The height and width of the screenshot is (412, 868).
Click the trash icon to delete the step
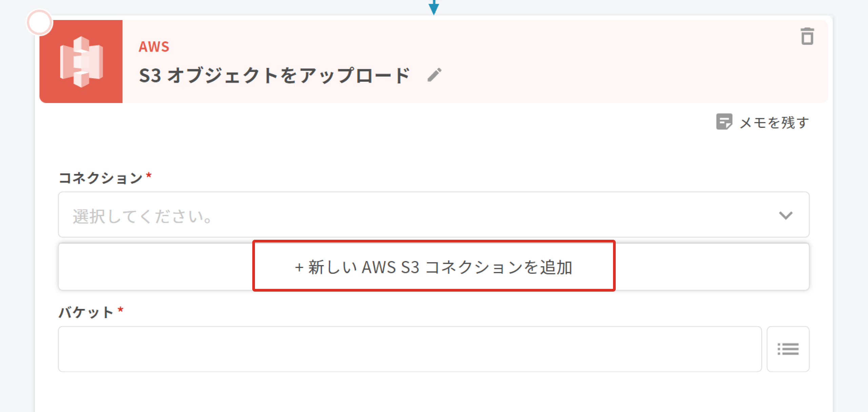click(x=807, y=37)
